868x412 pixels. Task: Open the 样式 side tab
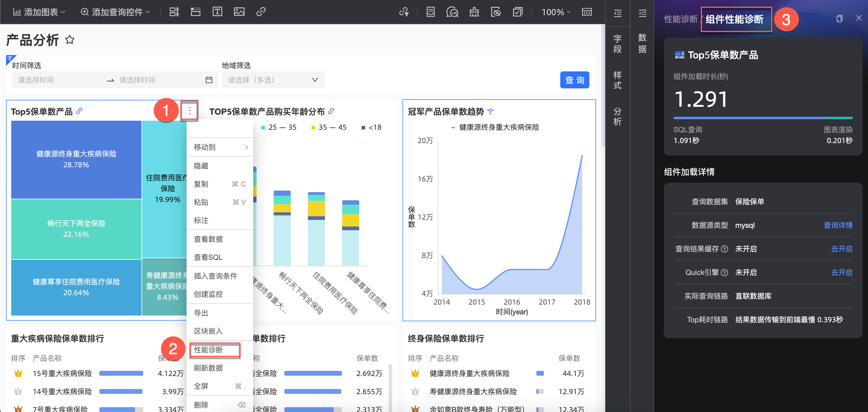click(618, 80)
